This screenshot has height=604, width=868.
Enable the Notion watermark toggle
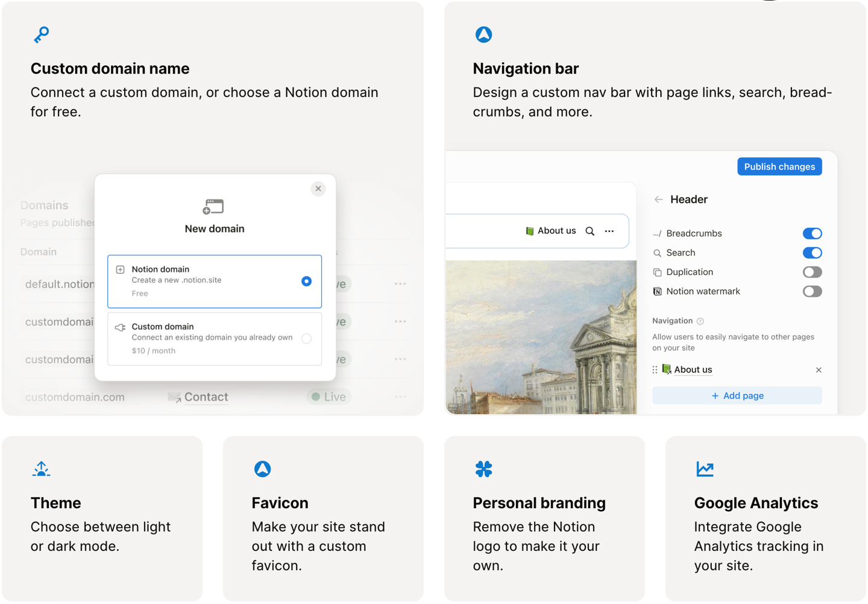click(812, 291)
